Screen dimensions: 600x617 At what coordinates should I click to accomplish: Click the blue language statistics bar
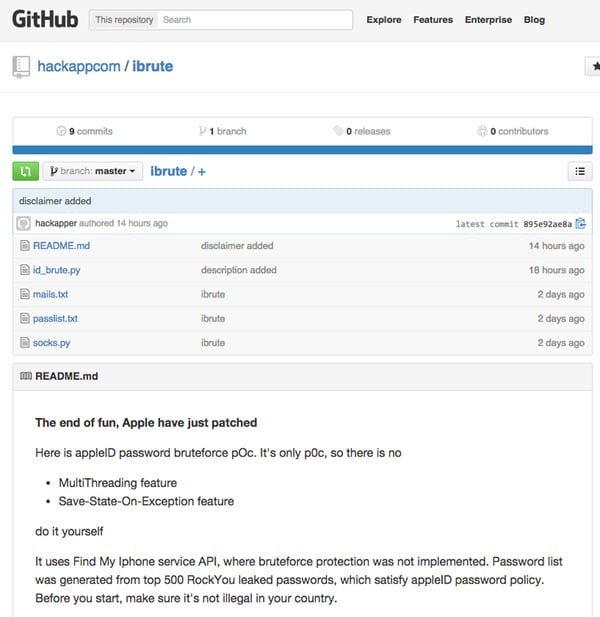pos(302,149)
